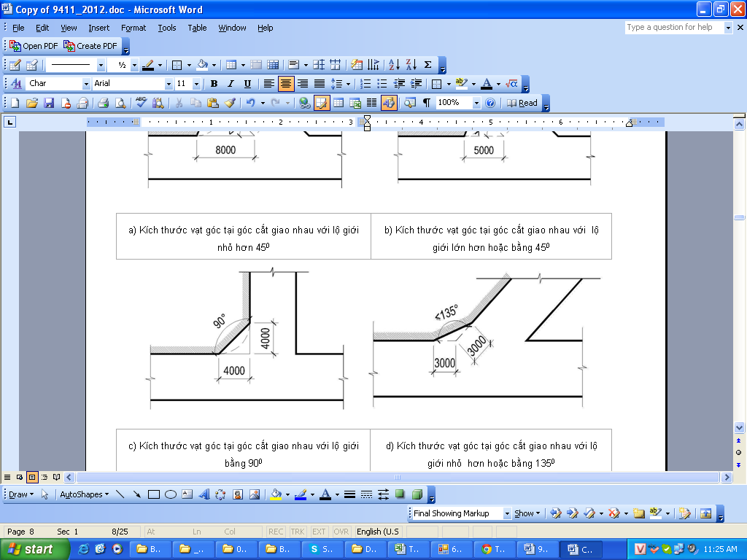
Task: Click the Insert Text Box icon
Action: point(187,494)
